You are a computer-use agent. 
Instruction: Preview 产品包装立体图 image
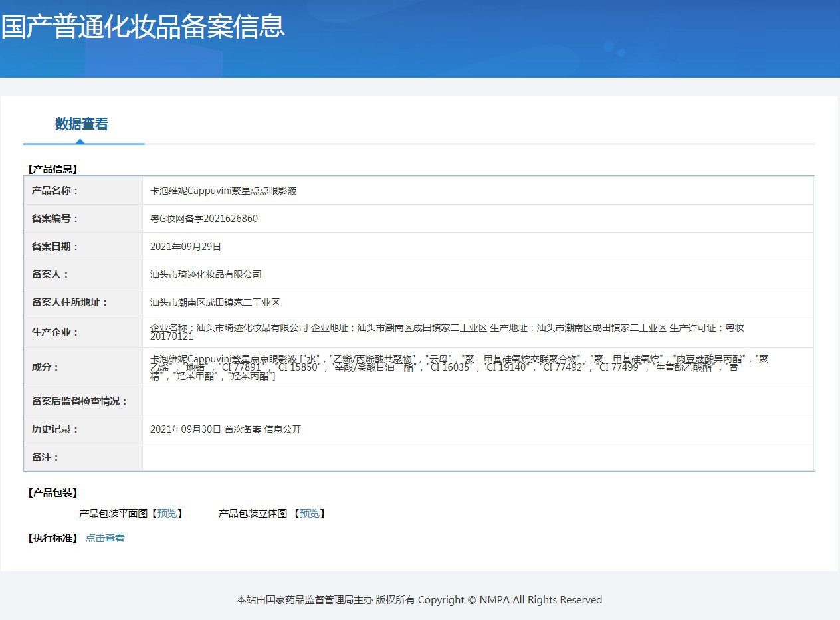[310, 514]
